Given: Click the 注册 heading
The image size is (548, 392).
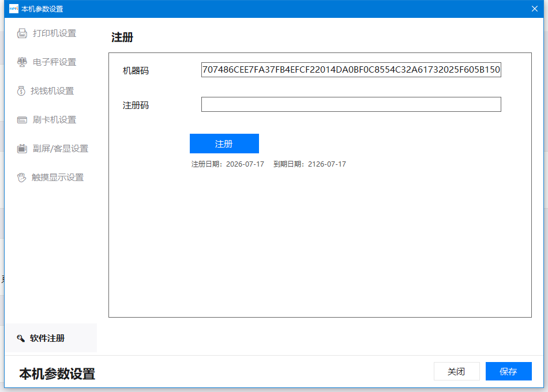Looking at the screenshot, I should pyautogui.click(x=122, y=37).
